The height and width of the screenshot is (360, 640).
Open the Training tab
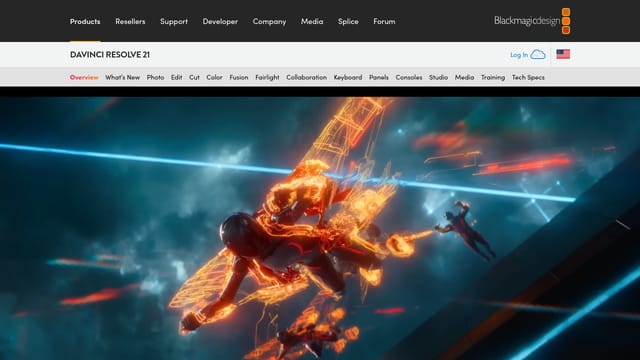coord(493,77)
